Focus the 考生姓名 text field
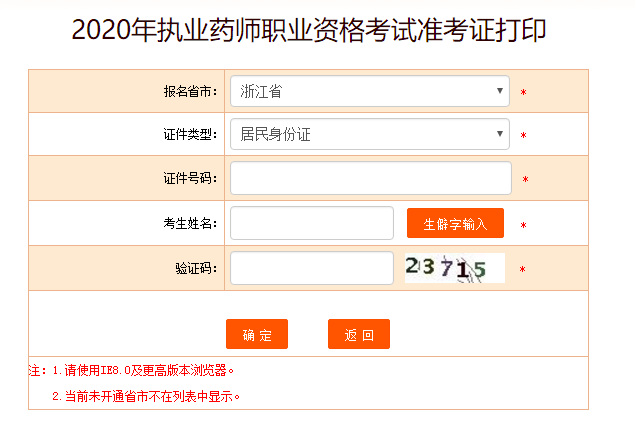The height and width of the screenshot is (423, 635). tap(312, 223)
